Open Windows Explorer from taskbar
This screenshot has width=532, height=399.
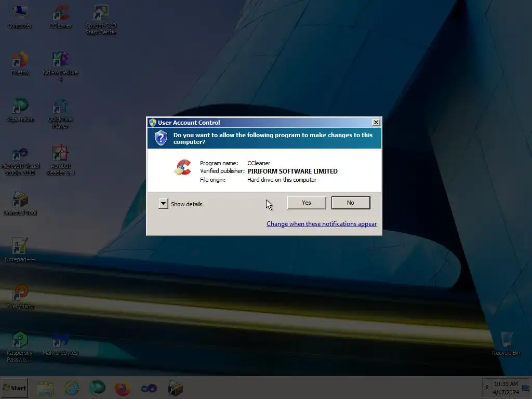46,388
